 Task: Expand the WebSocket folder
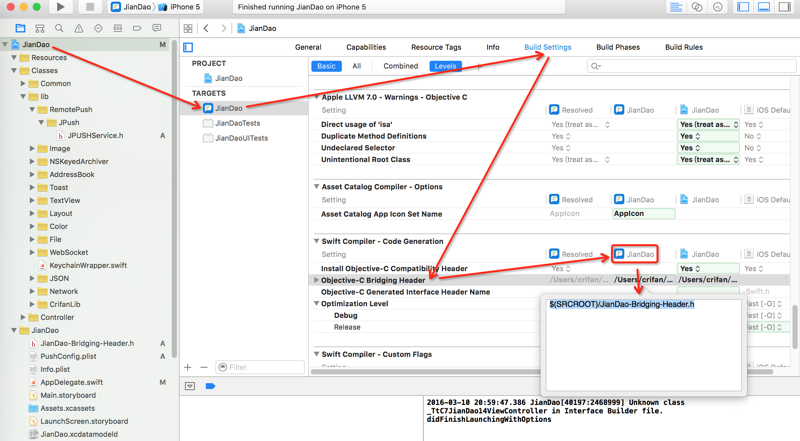pyautogui.click(x=32, y=252)
